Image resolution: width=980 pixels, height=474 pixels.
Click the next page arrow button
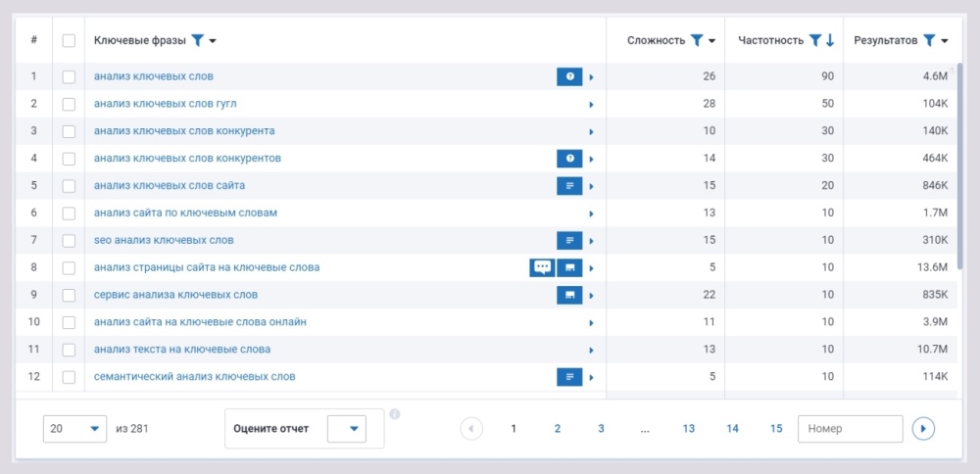[922, 429]
